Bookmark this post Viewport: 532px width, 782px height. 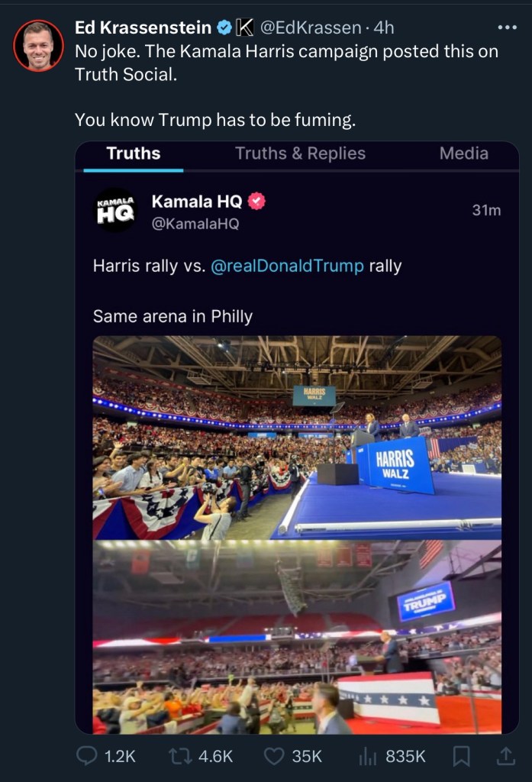[460, 756]
